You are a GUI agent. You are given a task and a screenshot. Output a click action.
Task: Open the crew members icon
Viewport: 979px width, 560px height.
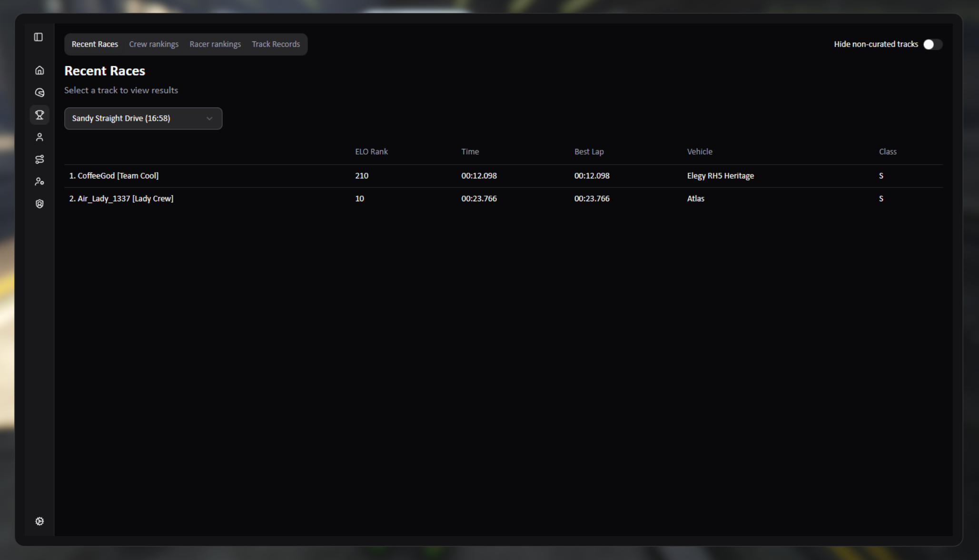coord(40,181)
